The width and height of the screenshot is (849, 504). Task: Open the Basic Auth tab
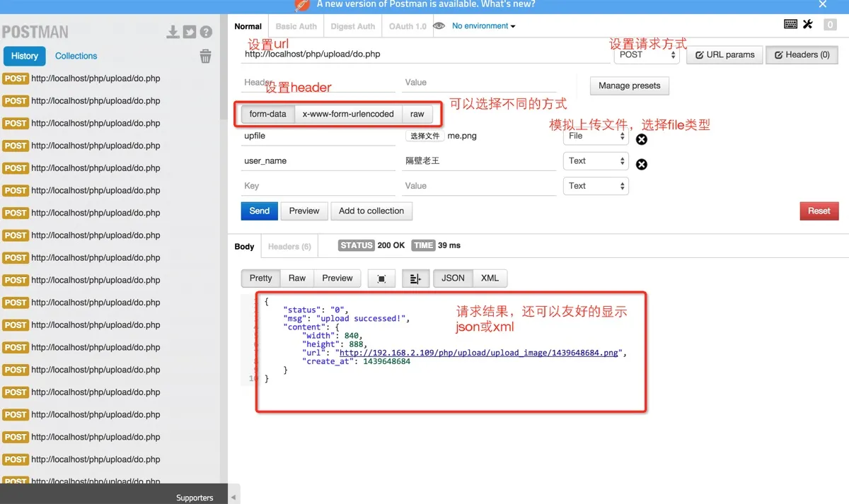coord(296,26)
